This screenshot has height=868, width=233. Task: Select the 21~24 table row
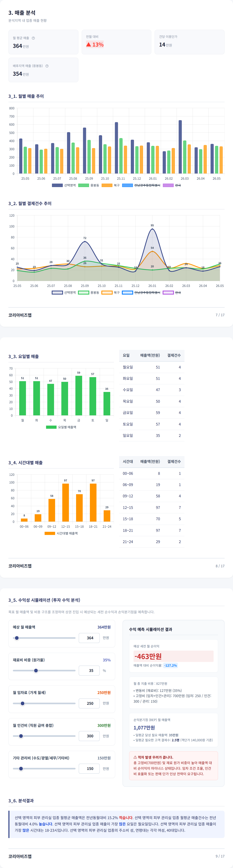click(x=152, y=542)
